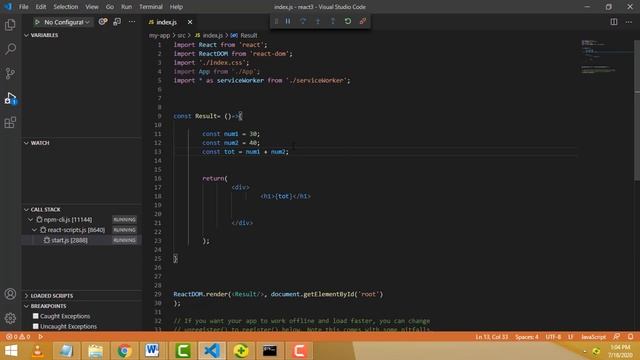Open the View menu
Viewport: 640px width, 360px height.
click(92, 7)
